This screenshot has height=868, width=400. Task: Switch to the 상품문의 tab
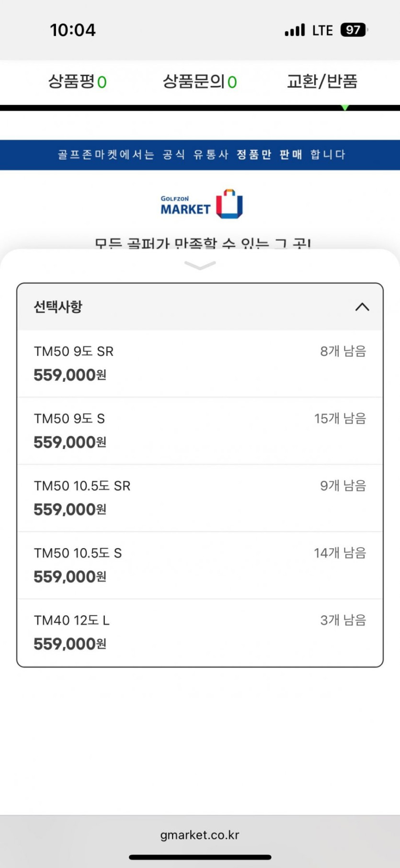(200, 82)
